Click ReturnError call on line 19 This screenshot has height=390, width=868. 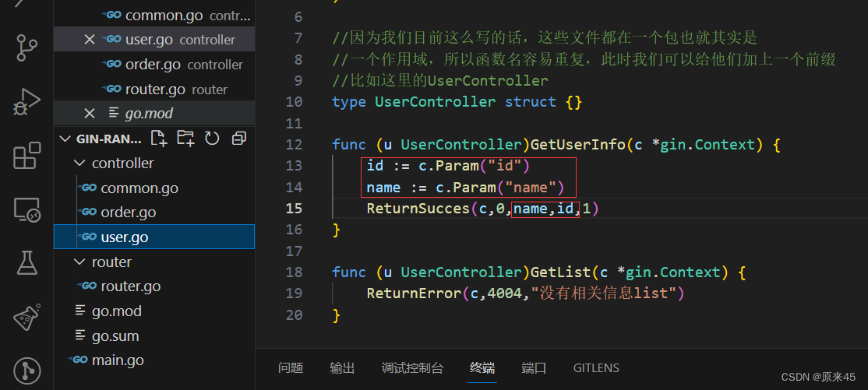(x=414, y=293)
